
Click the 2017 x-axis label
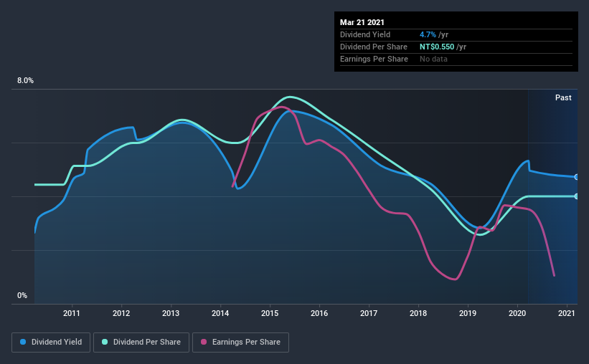pos(369,313)
